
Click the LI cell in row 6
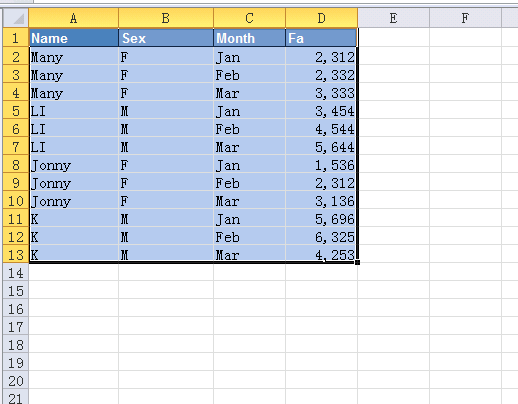click(74, 129)
